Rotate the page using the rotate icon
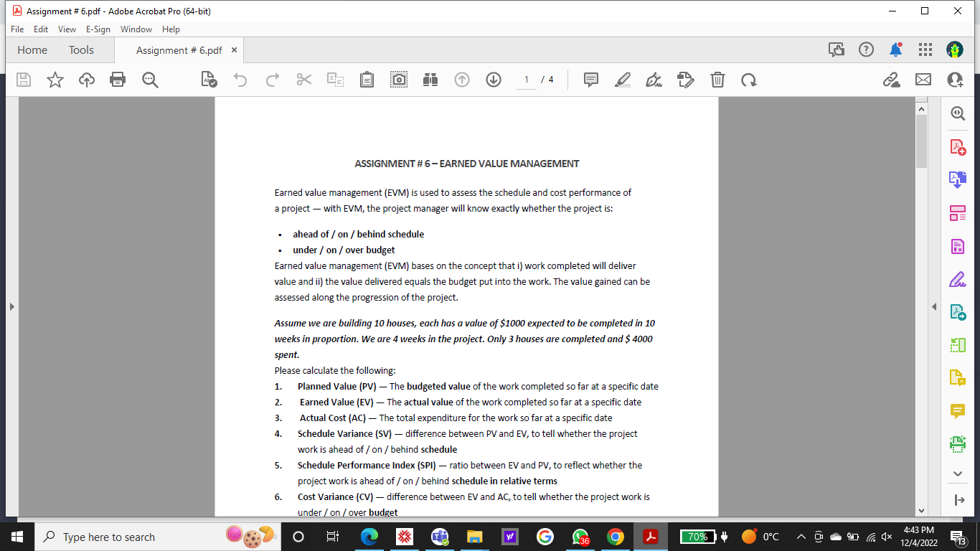Screen dimensions: 980x551 pos(749,80)
